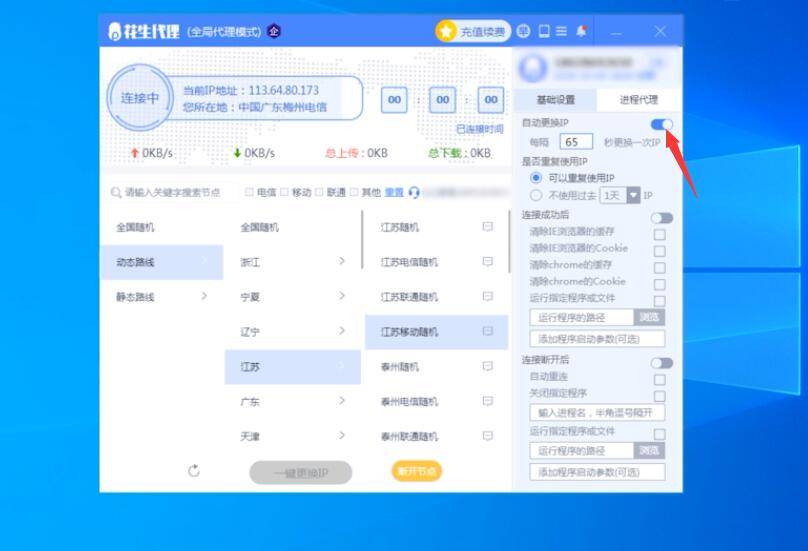Toggle the 连接成功后 switch
The image size is (808, 551).
(662, 218)
